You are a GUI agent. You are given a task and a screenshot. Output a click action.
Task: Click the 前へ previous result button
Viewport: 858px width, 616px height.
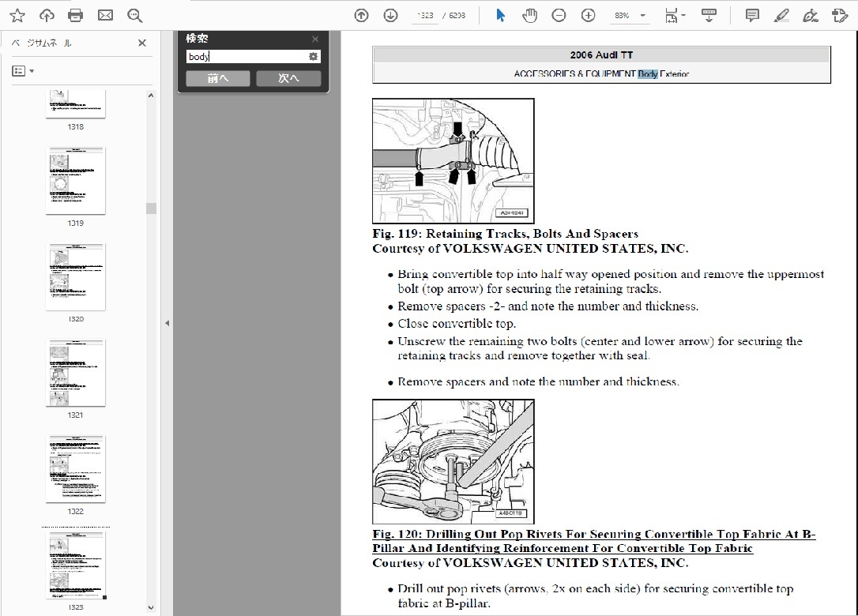218,78
